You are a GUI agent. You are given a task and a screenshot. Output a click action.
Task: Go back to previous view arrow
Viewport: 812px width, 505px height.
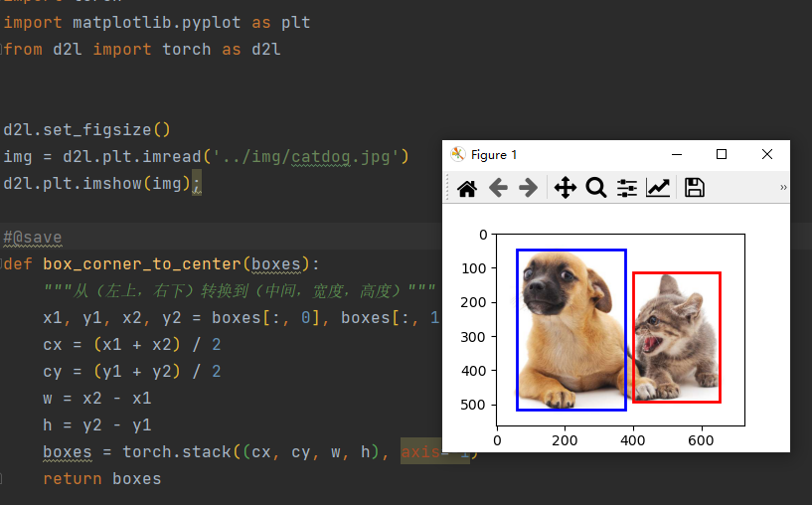pyautogui.click(x=498, y=188)
